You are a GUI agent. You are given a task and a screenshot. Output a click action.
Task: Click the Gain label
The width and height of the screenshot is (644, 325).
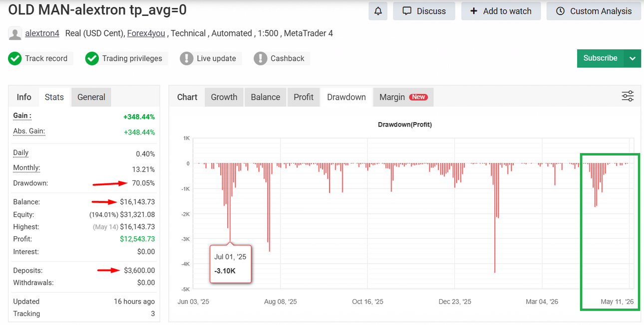coord(22,116)
